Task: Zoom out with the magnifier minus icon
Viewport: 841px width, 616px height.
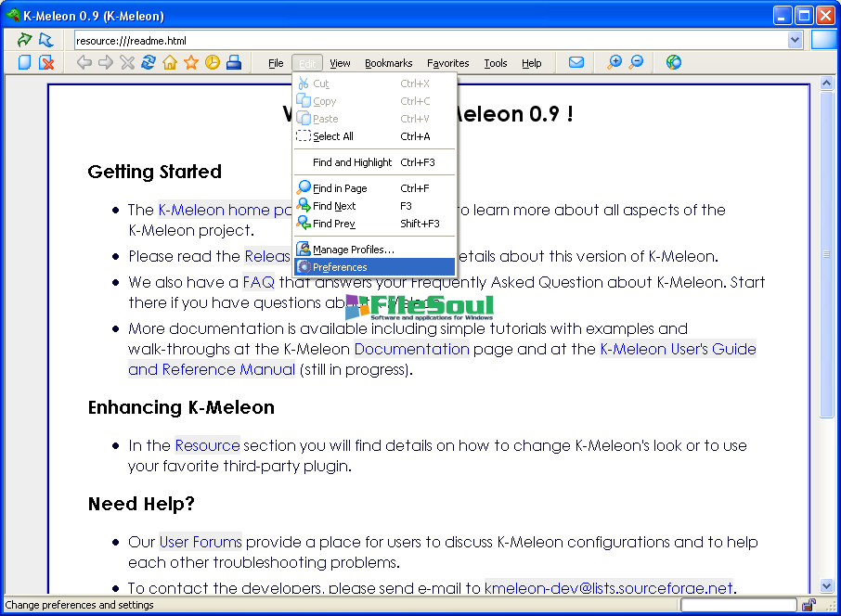Action: pyautogui.click(x=636, y=63)
